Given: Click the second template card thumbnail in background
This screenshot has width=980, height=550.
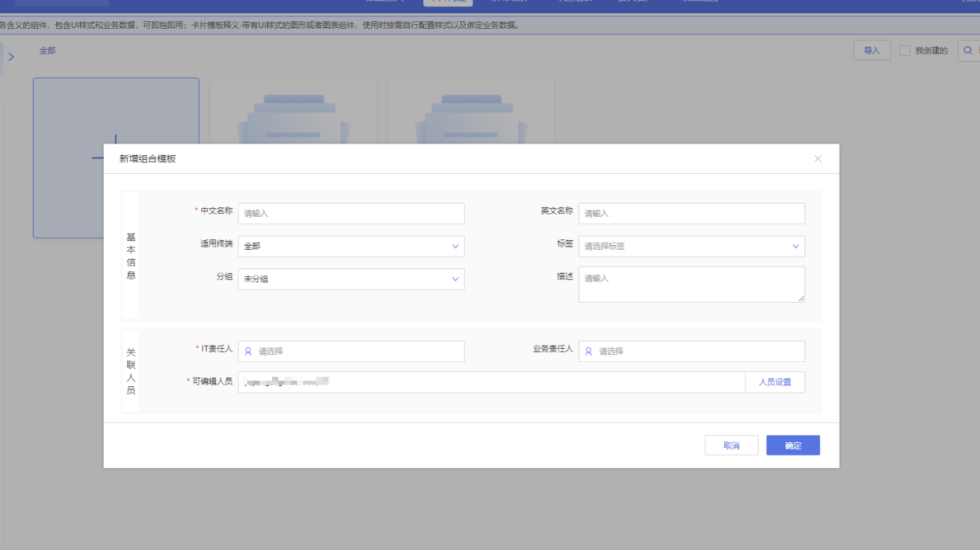Looking at the screenshot, I should [x=293, y=111].
